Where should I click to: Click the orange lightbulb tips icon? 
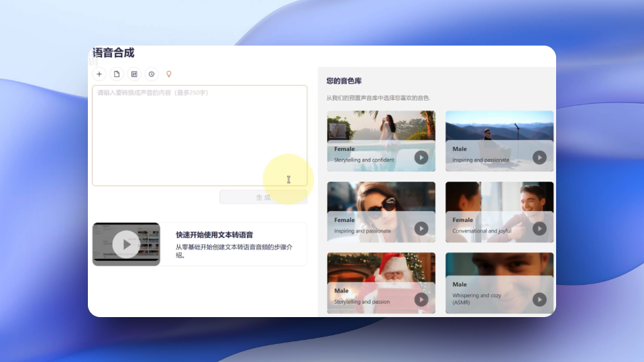[169, 74]
